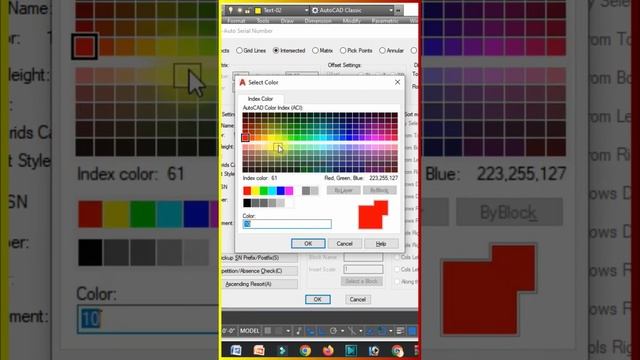Toggle the layer on/off light bulb icon
640x360 pixels.
[x=231, y=10]
